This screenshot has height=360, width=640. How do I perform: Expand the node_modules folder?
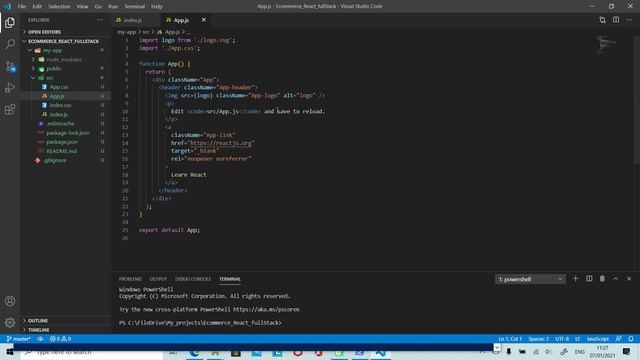(x=64, y=60)
